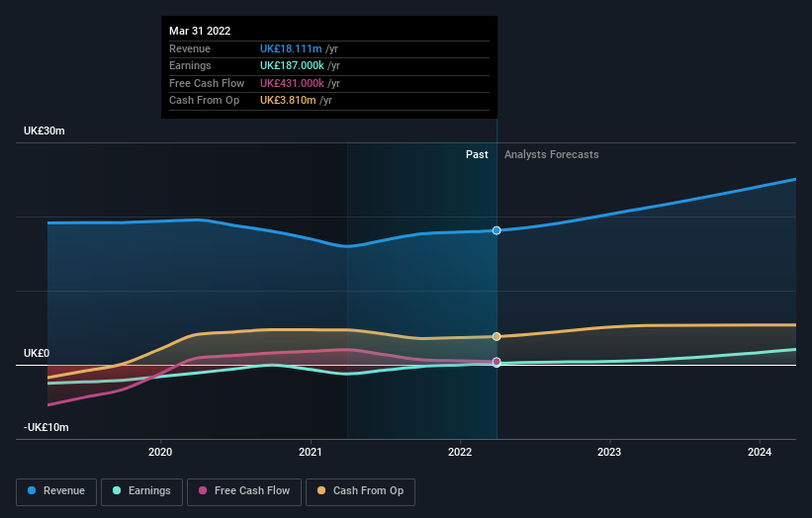Click the 2021 x-axis label
812x518 pixels.
tap(311, 452)
